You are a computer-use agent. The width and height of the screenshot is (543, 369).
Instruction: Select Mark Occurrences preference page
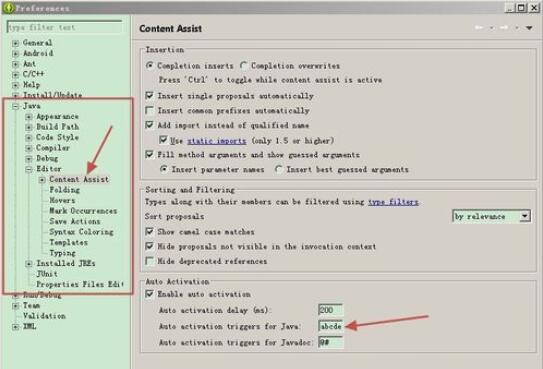pos(83,211)
